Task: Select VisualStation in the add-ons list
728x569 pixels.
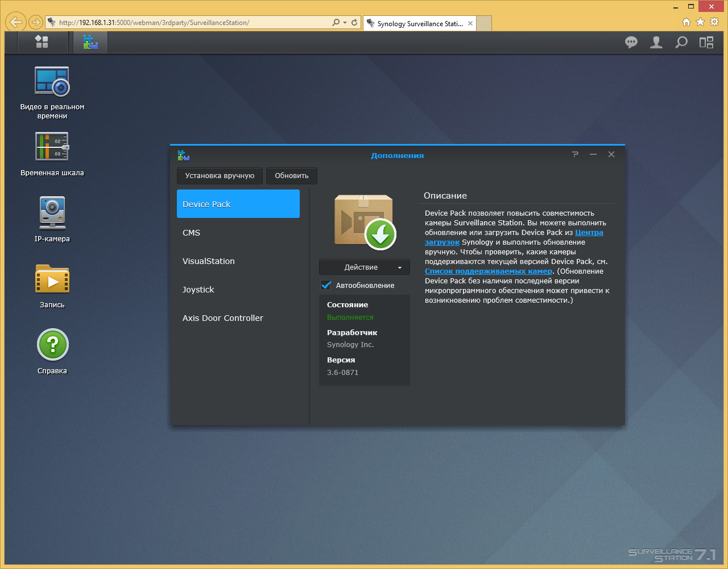Action: tap(238, 261)
